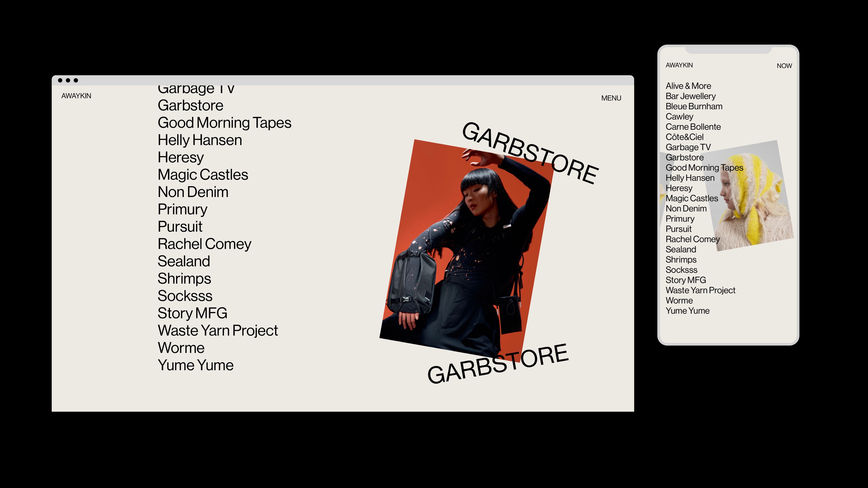Open Helly Hansen in the desktop list

[200, 140]
